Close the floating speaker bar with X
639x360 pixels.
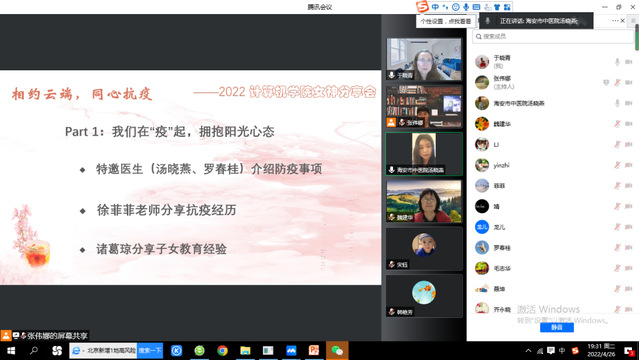point(623,20)
